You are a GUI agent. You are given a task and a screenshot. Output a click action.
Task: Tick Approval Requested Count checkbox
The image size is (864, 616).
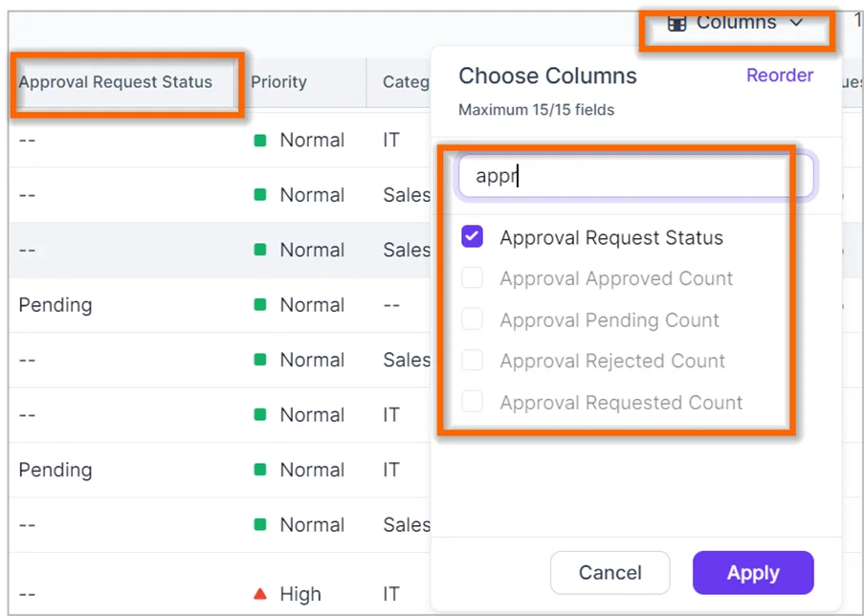472,403
